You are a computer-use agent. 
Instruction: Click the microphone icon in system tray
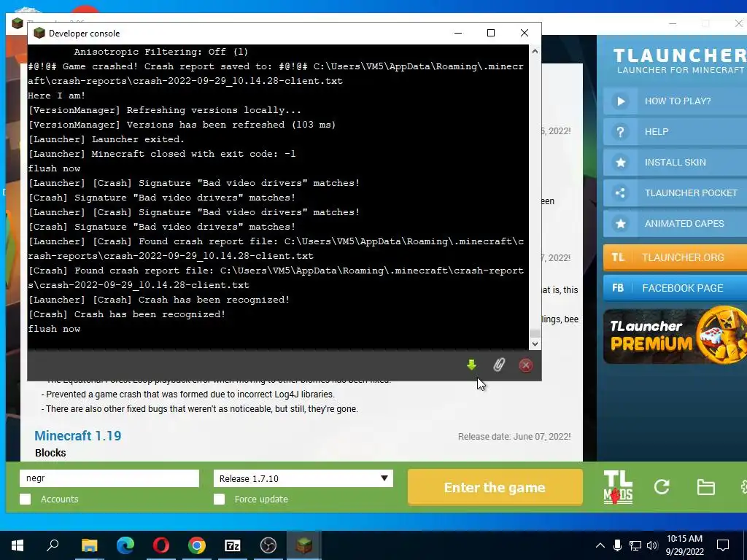coord(617,545)
